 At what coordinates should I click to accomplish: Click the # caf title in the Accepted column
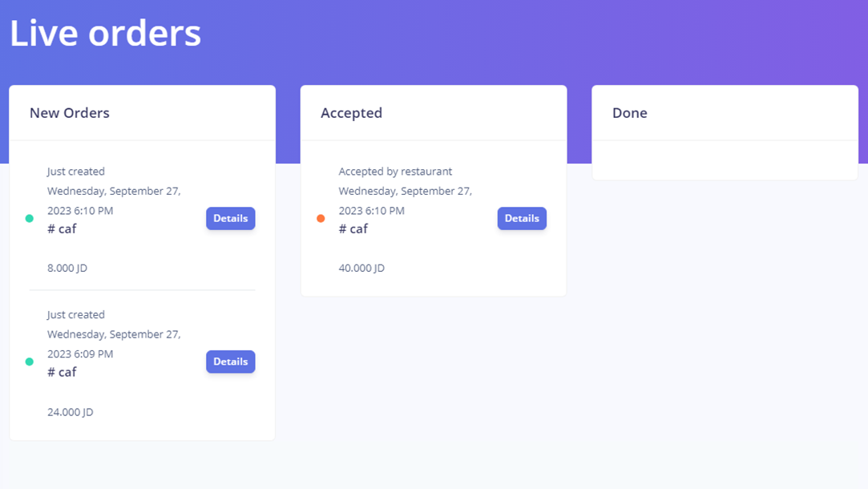pos(353,228)
